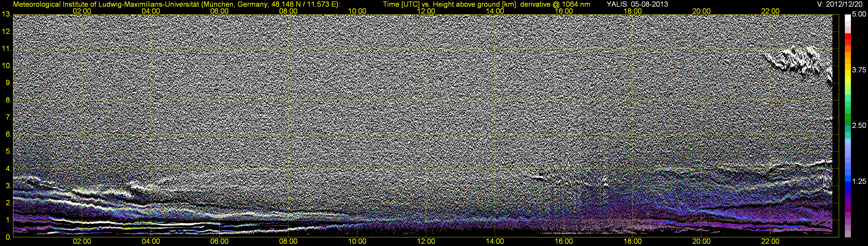Image resolution: width=868 pixels, height=246 pixels.
Task: Click the 5 km height axis label
Action: click(x=8, y=152)
